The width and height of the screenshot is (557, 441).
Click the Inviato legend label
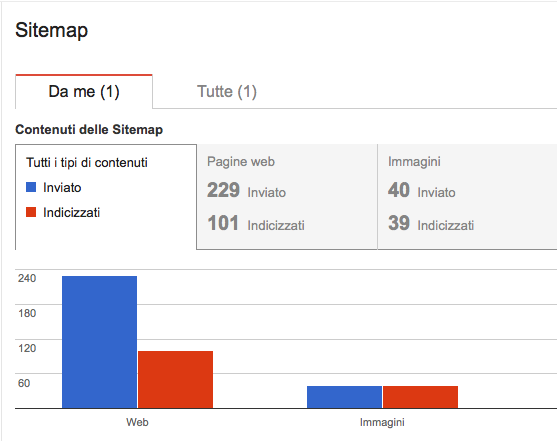coord(62,187)
